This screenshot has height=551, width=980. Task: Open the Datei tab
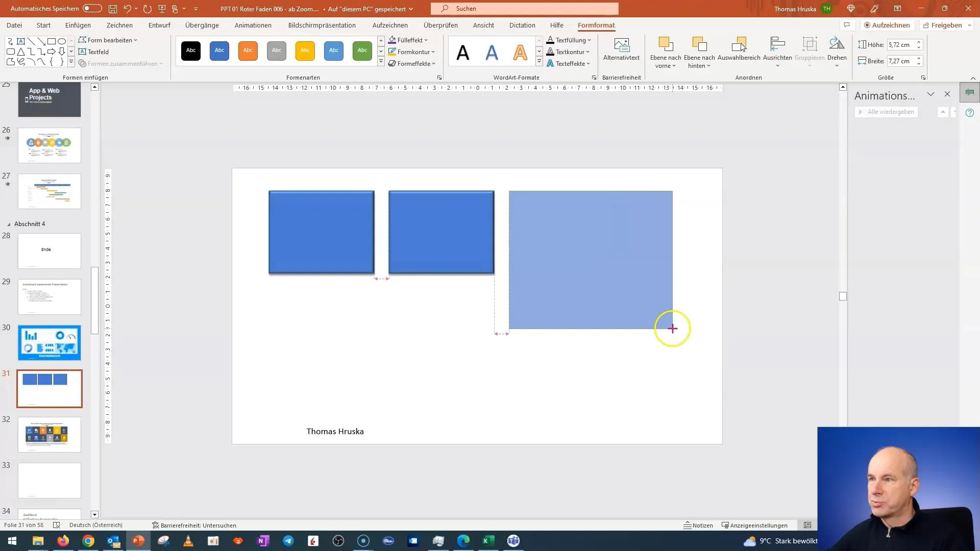[x=14, y=25]
